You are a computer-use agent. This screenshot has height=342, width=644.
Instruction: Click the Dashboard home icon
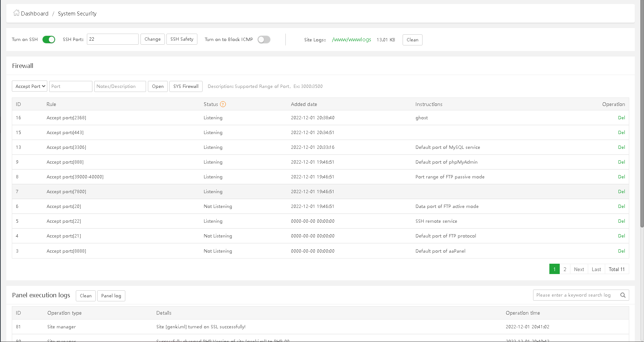point(16,13)
